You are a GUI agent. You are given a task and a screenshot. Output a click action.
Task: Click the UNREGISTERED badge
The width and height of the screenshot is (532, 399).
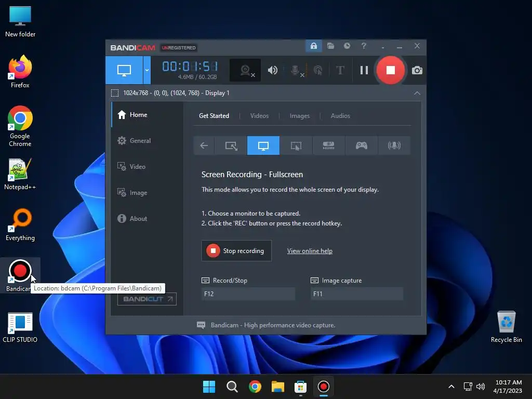179,48
